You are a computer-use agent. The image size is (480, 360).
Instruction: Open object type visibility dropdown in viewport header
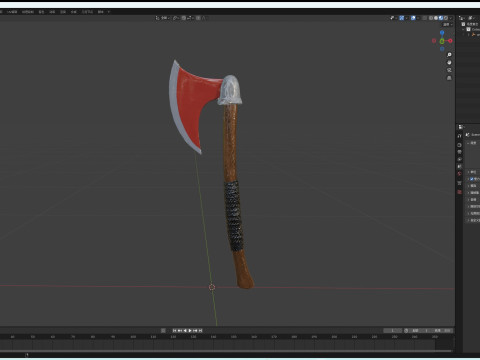[x=393, y=18]
